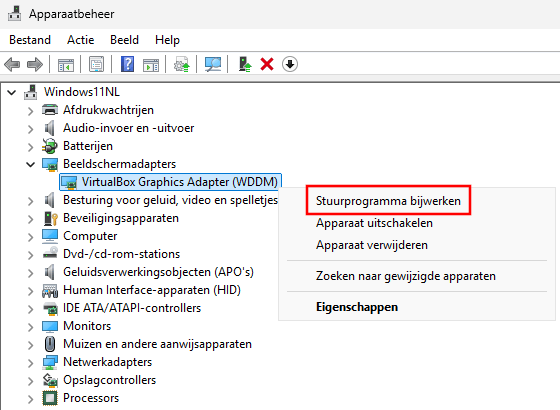Expand Besturing voor geluid, video en spelletjes
The image size is (560, 410).
(x=30, y=201)
